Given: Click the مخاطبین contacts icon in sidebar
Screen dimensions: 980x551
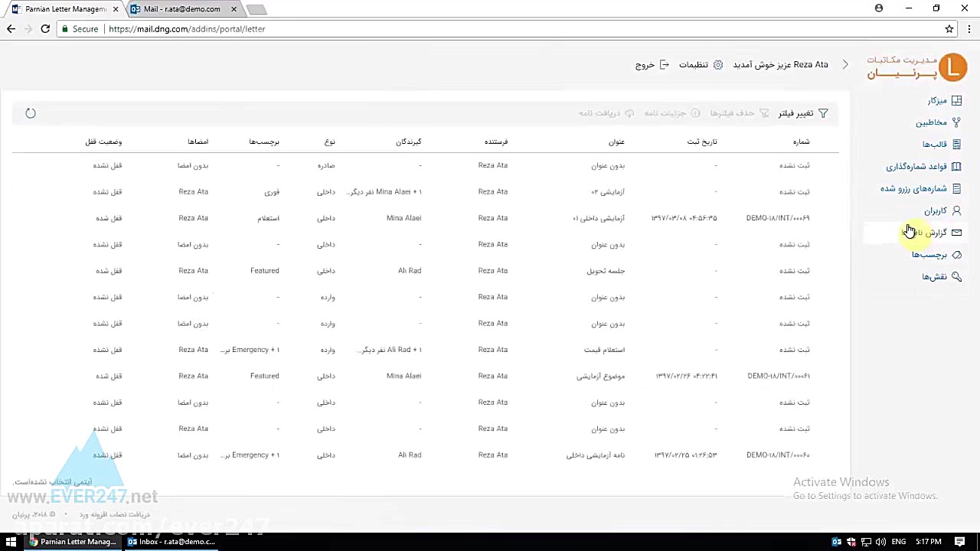Looking at the screenshot, I should (956, 122).
